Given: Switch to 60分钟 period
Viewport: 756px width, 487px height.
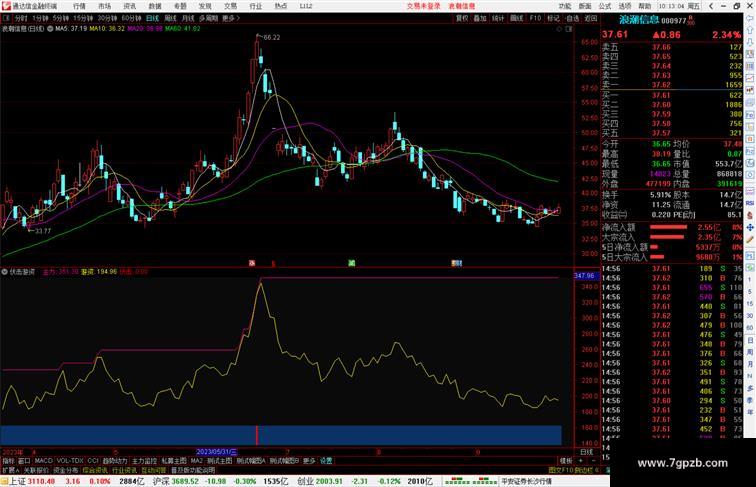Looking at the screenshot, I should tap(131, 18).
